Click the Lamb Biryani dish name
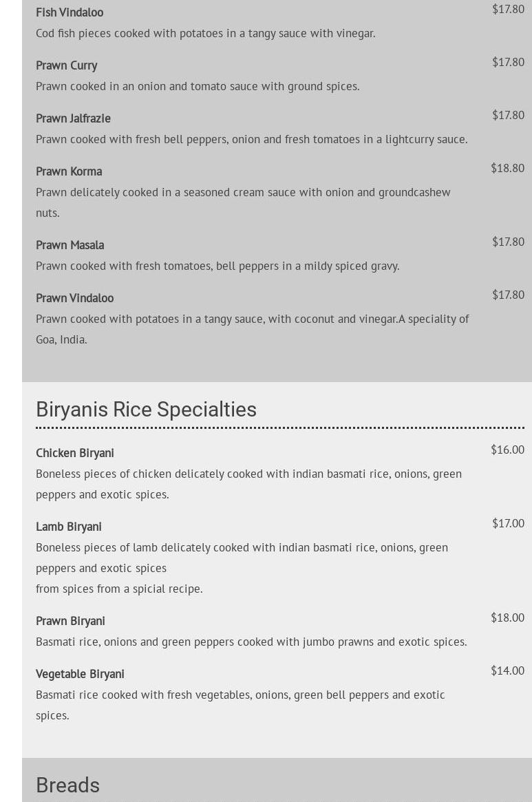Screen dimensions: 532x802 pos(69,527)
